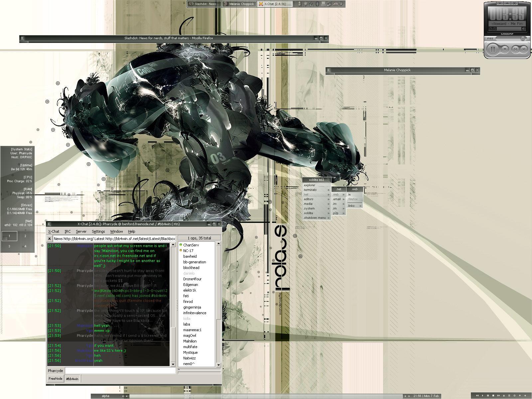Pause playback in the Winamp player
The height and width of the screenshot is (399, 532).
click(x=493, y=49)
